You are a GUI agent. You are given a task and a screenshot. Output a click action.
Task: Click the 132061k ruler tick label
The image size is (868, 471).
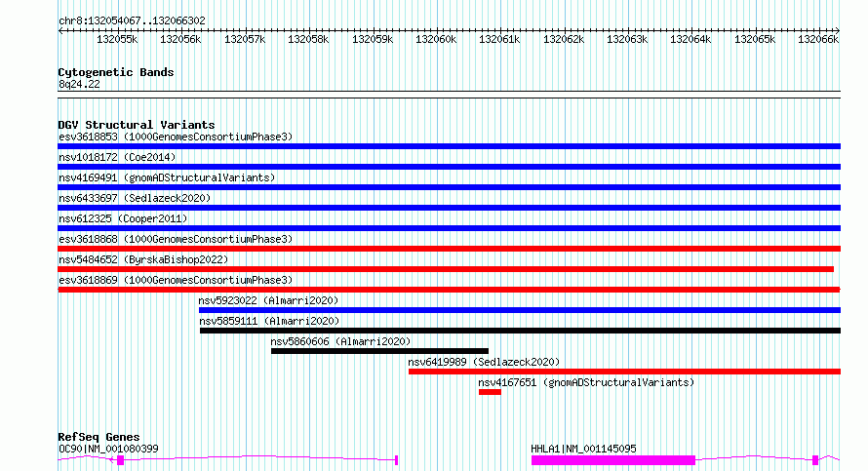point(500,39)
